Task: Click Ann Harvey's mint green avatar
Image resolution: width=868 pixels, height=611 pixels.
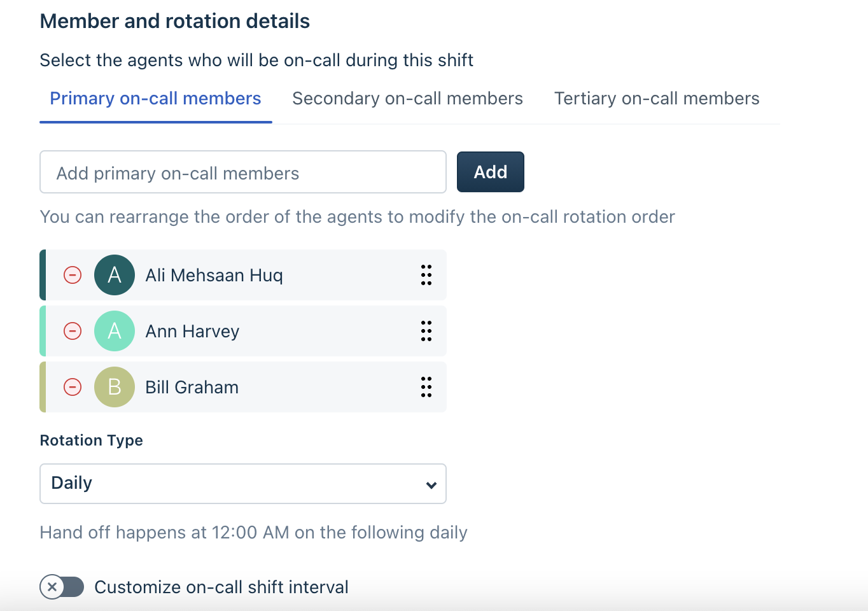Action: pos(115,331)
